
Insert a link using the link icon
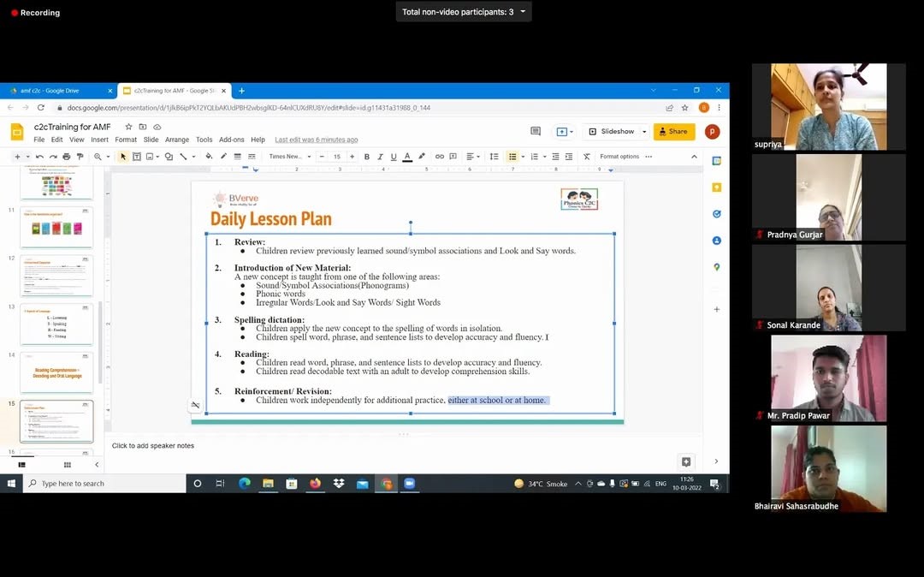[440, 157]
